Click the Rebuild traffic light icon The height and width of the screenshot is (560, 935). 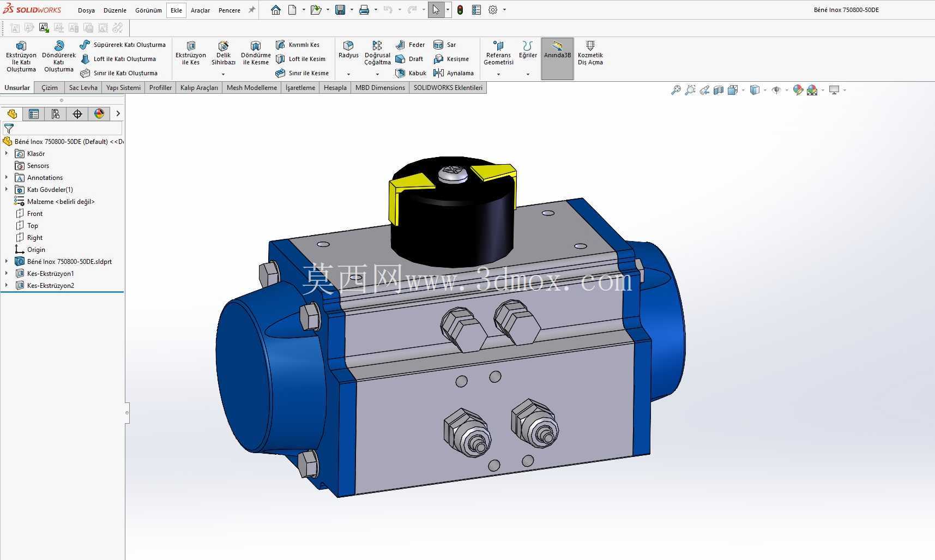(x=460, y=10)
